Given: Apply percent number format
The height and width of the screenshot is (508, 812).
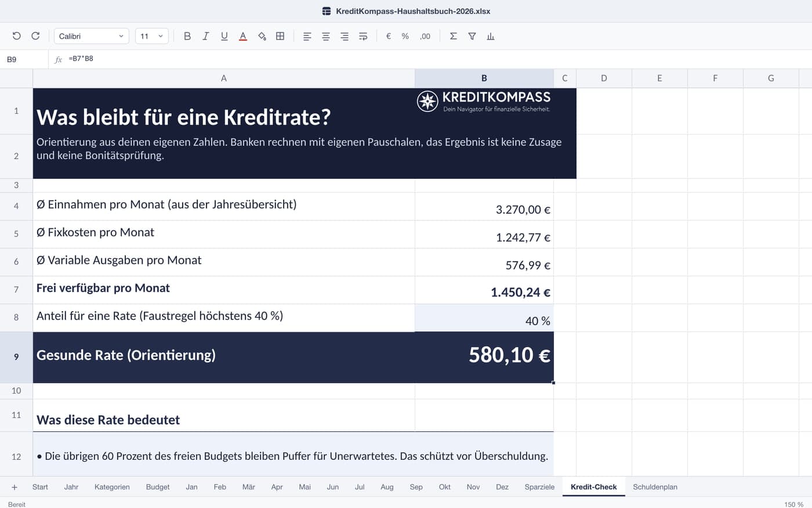Looking at the screenshot, I should click(x=405, y=36).
